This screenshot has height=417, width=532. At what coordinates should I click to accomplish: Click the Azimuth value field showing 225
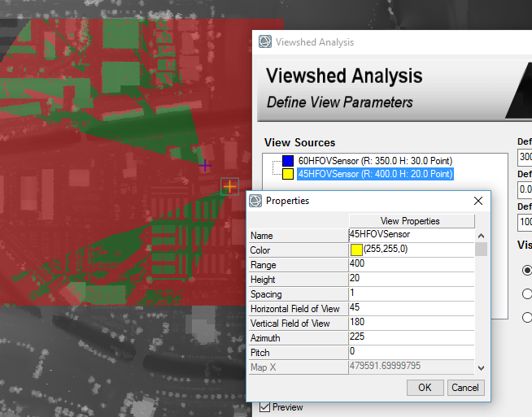click(x=411, y=337)
